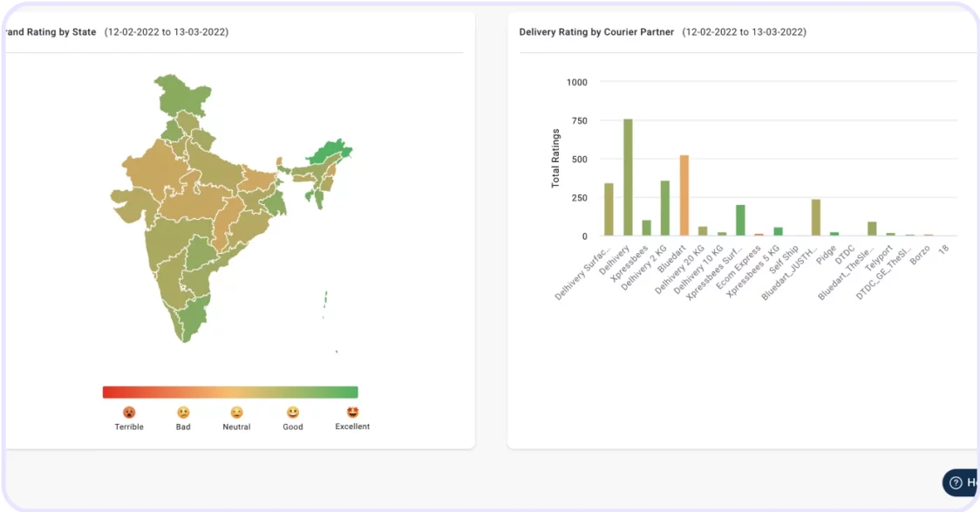The width and height of the screenshot is (980, 512).
Task: Click the Neutral face emoji in legend
Action: click(236, 413)
